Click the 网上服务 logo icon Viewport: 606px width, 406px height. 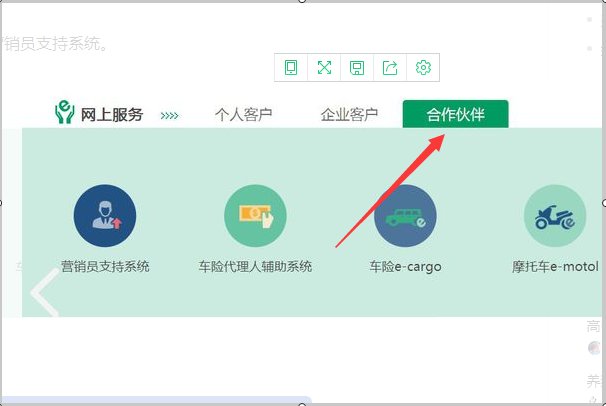tap(65, 112)
